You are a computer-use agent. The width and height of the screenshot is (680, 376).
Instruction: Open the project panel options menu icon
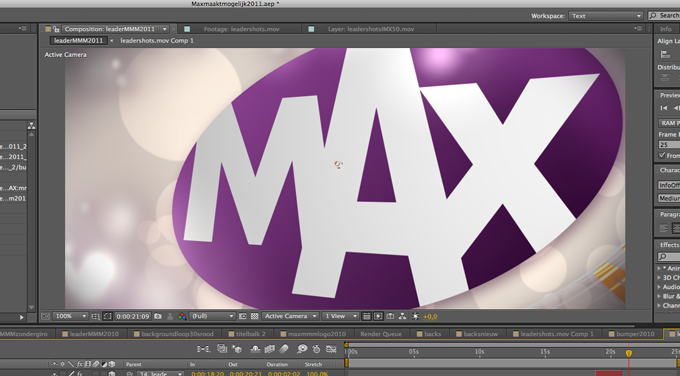tap(23, 29)
